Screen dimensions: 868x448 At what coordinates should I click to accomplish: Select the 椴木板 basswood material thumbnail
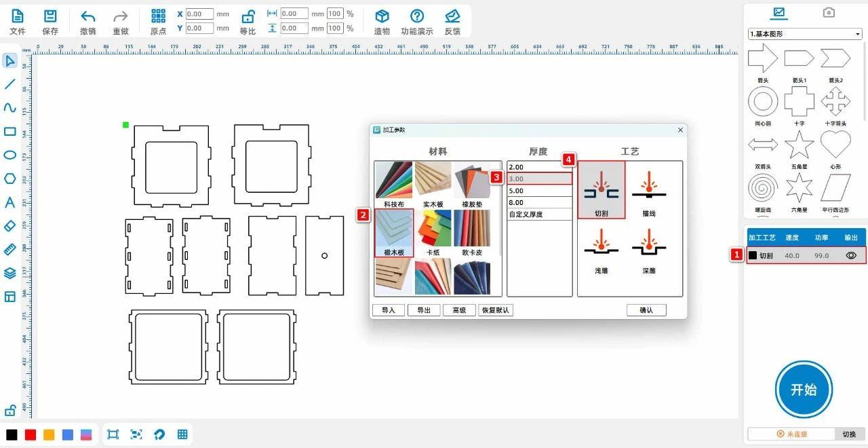(394, 233)
